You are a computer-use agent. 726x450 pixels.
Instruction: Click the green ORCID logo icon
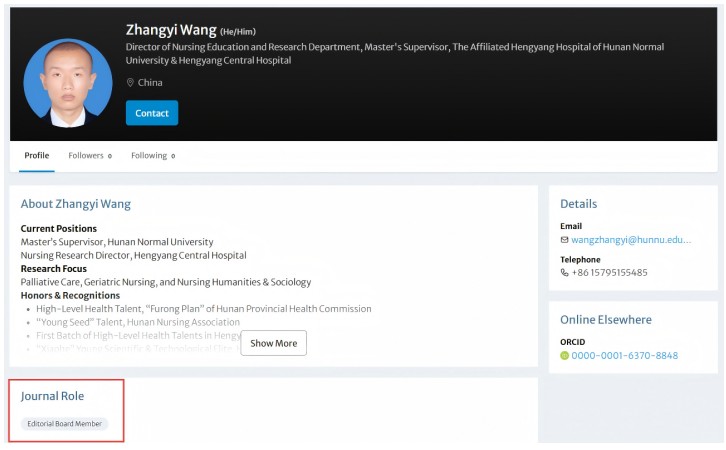coord(564,356)
